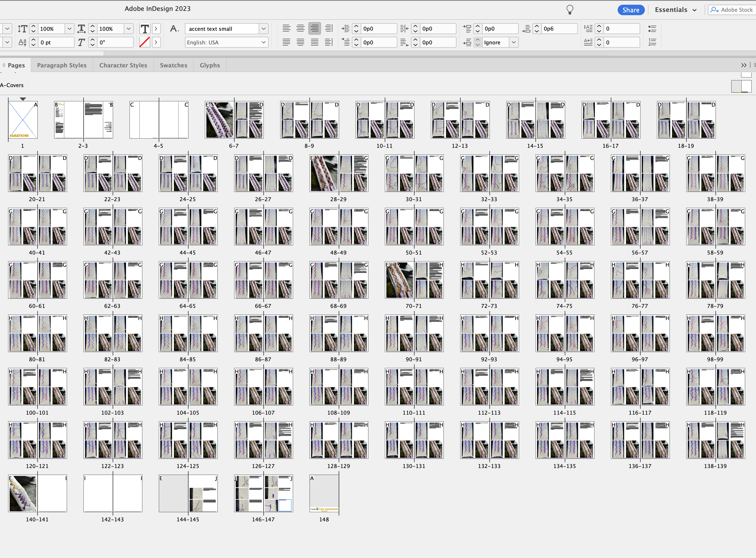Align text away from spine

(x=329, y=42)
